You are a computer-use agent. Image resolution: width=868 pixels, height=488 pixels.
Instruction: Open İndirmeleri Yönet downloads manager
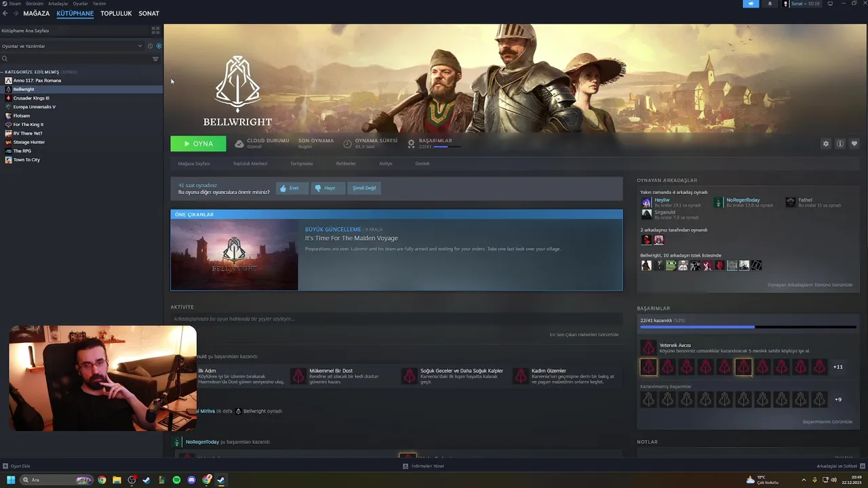(423, 466)
